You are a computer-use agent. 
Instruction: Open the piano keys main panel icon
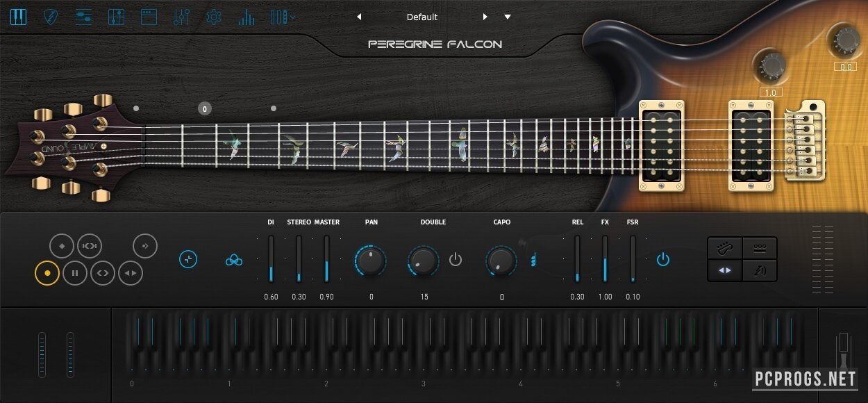coord(18,17)
